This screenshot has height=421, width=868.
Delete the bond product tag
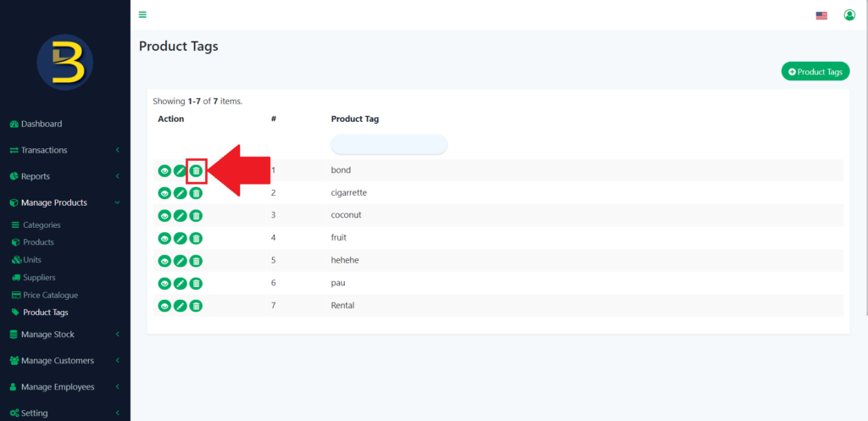click(196, 171)
